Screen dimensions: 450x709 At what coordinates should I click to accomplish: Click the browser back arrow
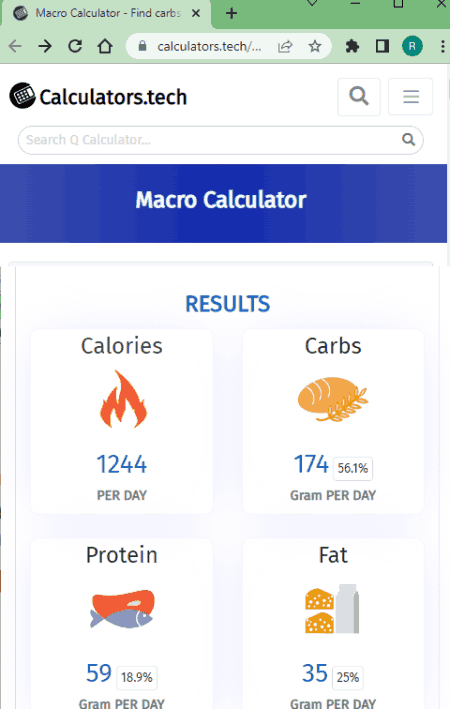tap(15, 46)
